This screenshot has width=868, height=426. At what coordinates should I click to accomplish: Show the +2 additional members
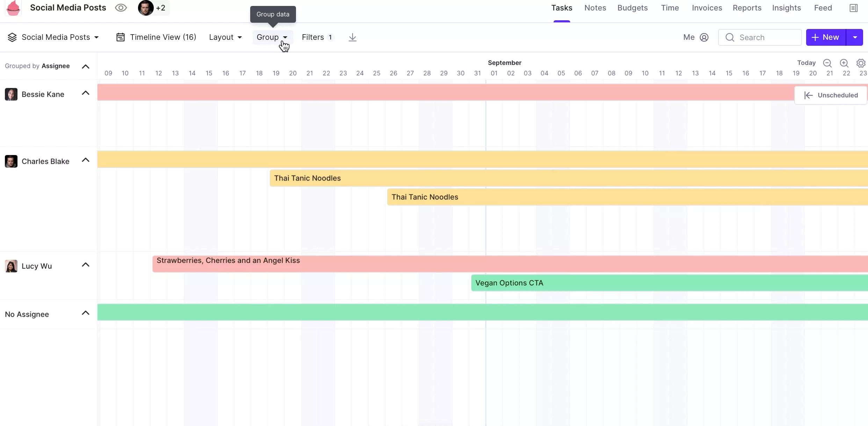[161, 8]
